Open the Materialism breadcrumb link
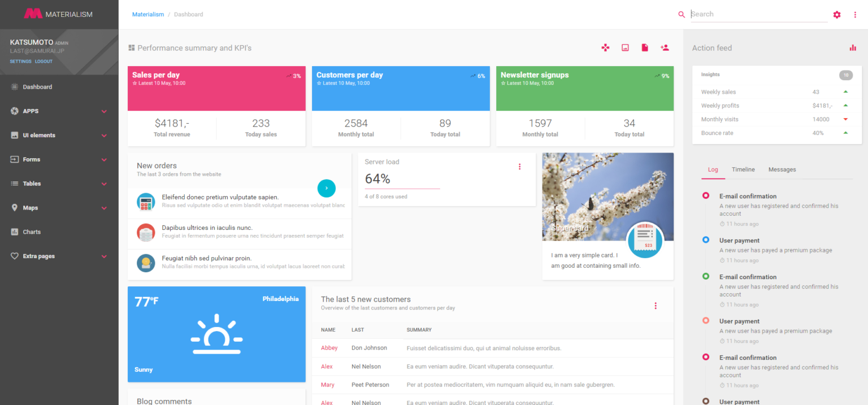 pos(147,14)
